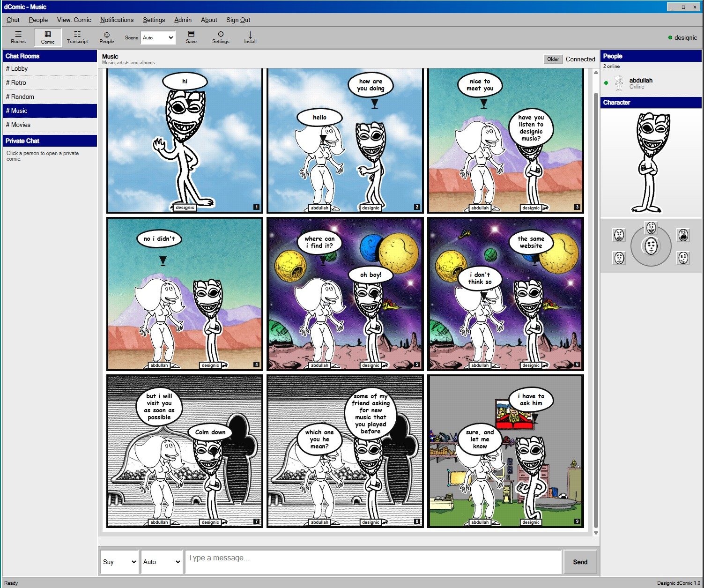
Task: Click the Ready status bar text
Action: [x=11, y=583]
